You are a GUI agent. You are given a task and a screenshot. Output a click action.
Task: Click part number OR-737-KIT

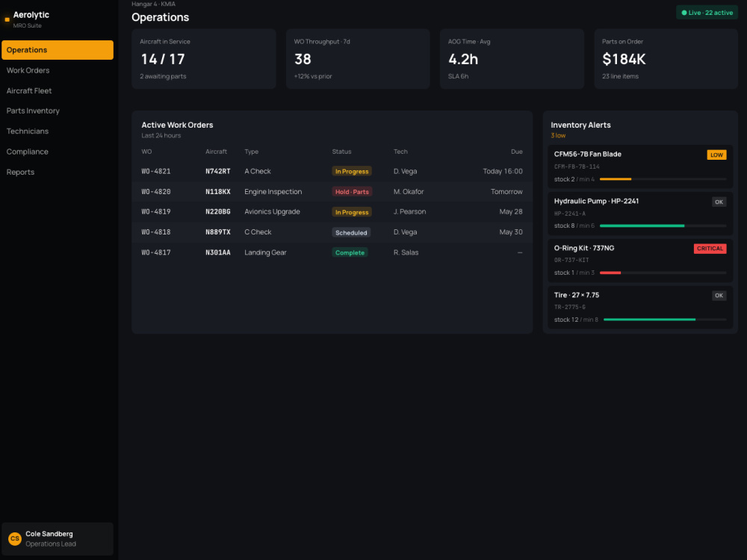click(571, 261)
